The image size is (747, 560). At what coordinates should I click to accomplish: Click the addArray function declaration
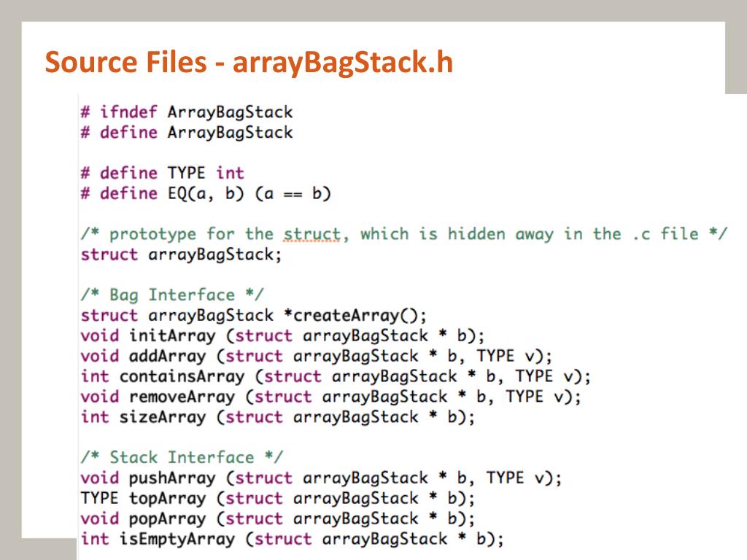point(317,356)
